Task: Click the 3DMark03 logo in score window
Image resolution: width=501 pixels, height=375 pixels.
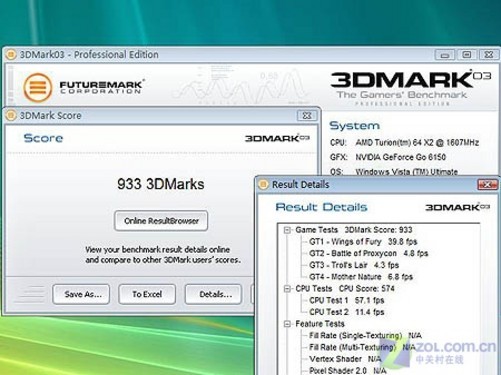Action: click(277, 138)
